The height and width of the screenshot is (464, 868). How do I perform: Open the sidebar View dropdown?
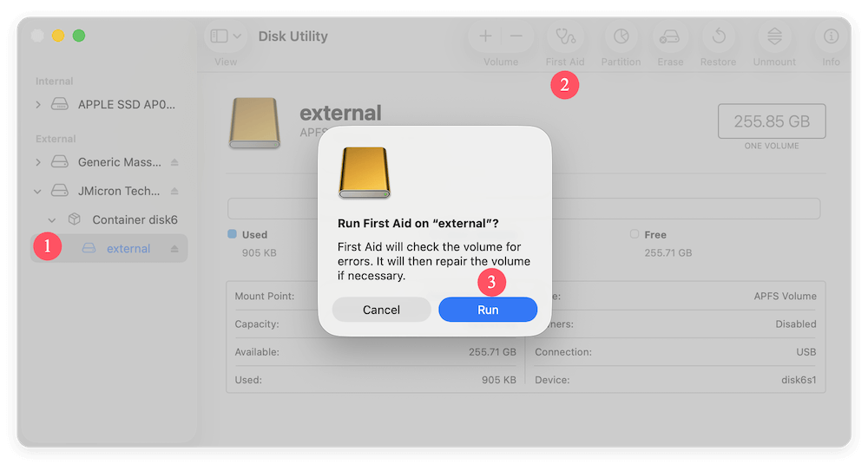[226, 36]
